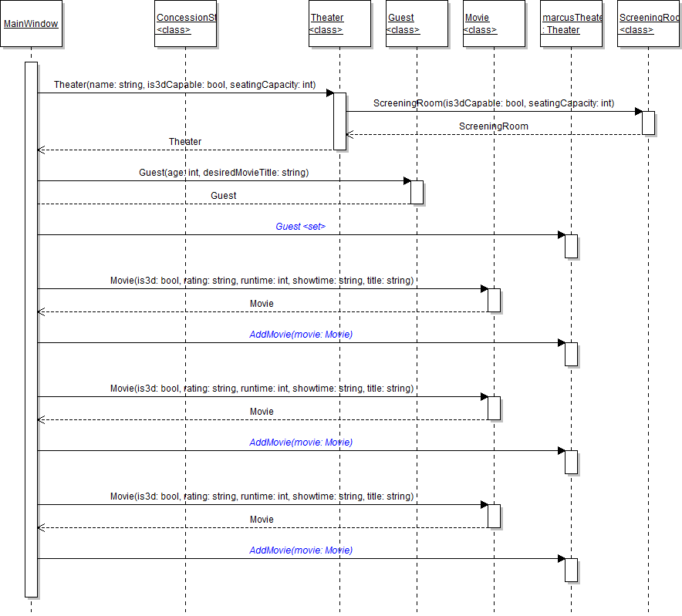This screenshot has width=682, height=616.
Task: Click the ConcessionSt class lifeline header
Action: pyautogui.click(x=185, y=24)
